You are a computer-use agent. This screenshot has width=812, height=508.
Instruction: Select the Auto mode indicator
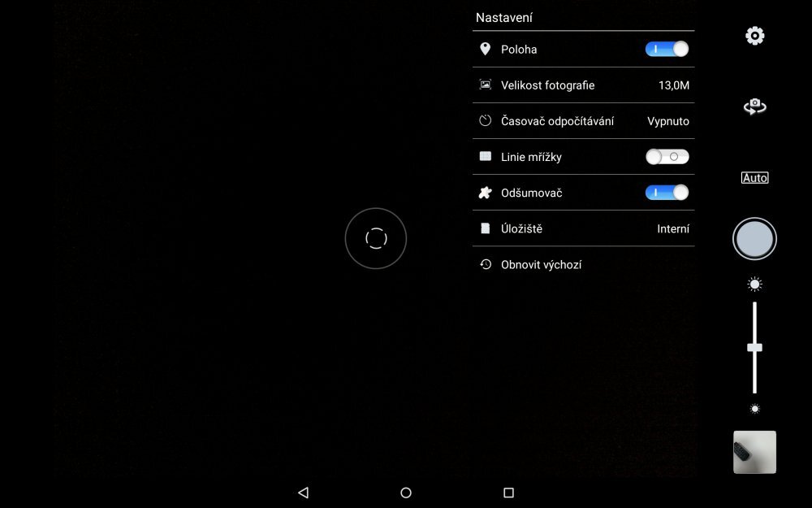tap(754, 177)
